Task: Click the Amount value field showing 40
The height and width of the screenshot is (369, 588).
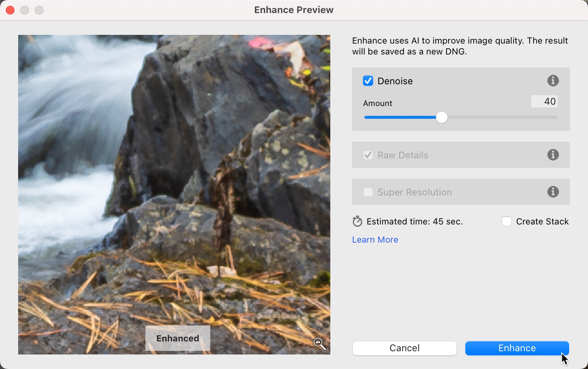Action: point(544,101)
